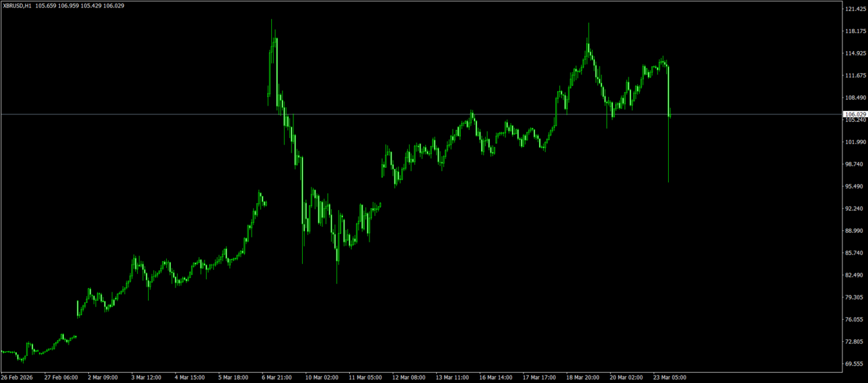Click the 18 Mar 20:00 time label
The image size is (868, 383).
coord(582,378)
